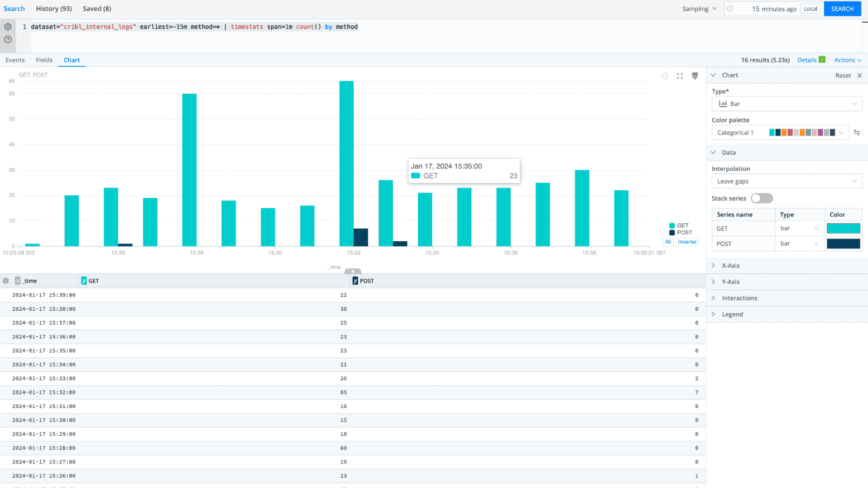Open the History (93) tab
Image resolution: width=868 pixels, height=488 pixels.
(54, 9)
